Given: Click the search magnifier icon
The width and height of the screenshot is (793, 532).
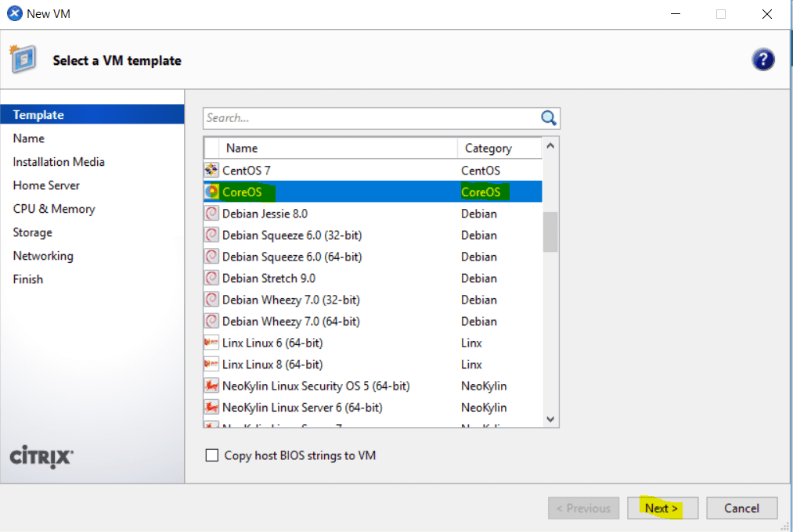Looking at the screenshot, I should (x=548, y=117).
